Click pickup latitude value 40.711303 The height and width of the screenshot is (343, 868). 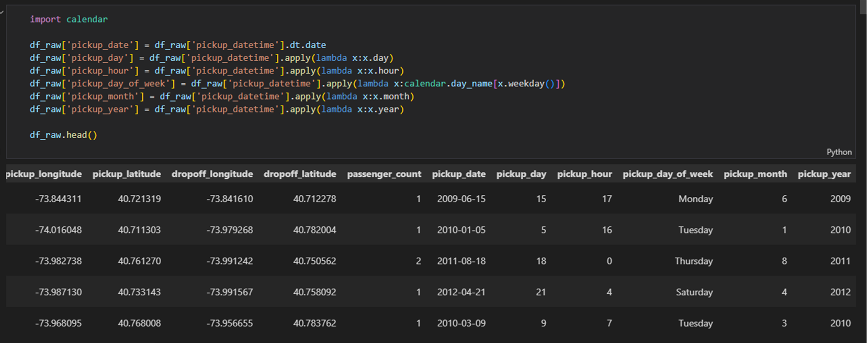point(139,230)
